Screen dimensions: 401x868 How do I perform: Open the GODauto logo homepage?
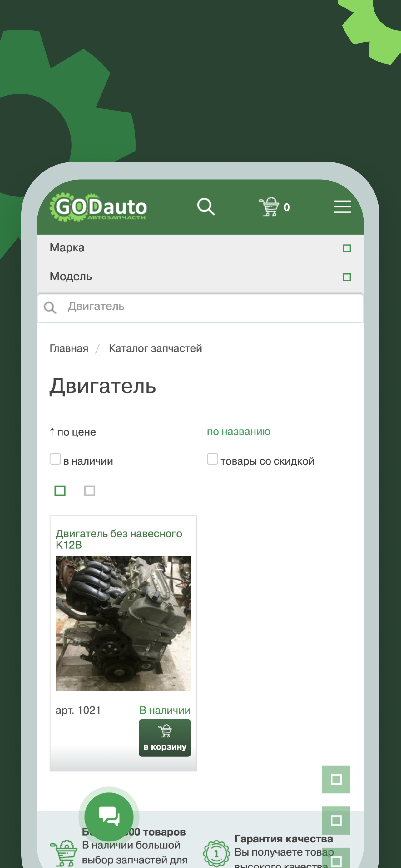point(98,207)
